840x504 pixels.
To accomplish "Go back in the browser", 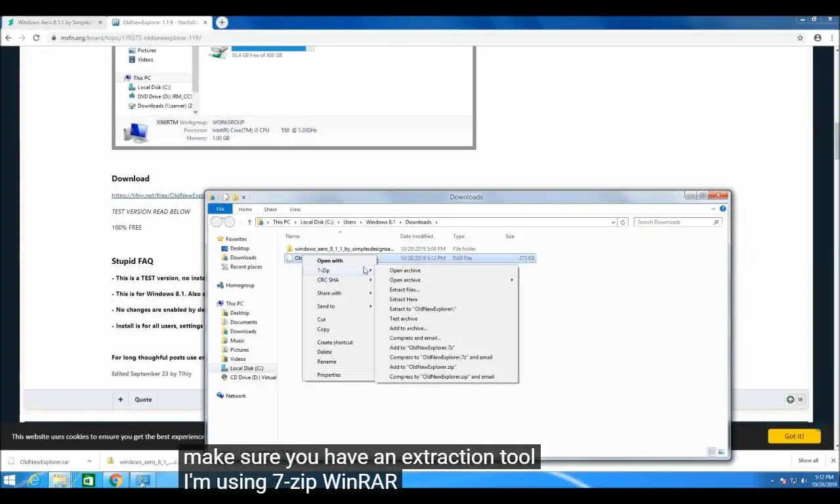I will 9,38.
